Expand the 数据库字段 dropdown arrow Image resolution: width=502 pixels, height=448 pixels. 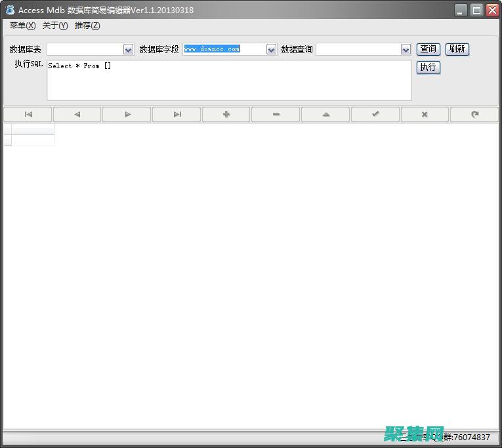pos(271,49)
